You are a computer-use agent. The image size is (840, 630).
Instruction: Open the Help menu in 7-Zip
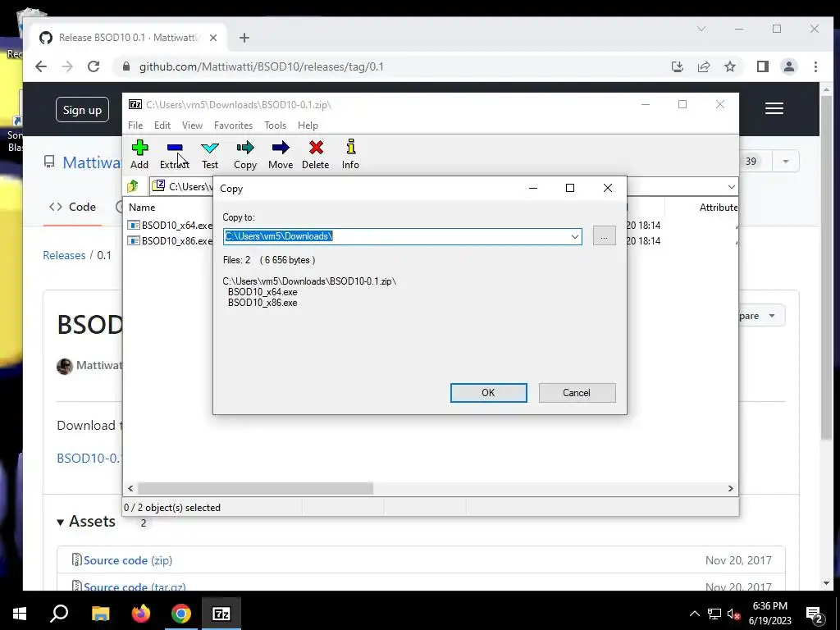pos(308,125)
